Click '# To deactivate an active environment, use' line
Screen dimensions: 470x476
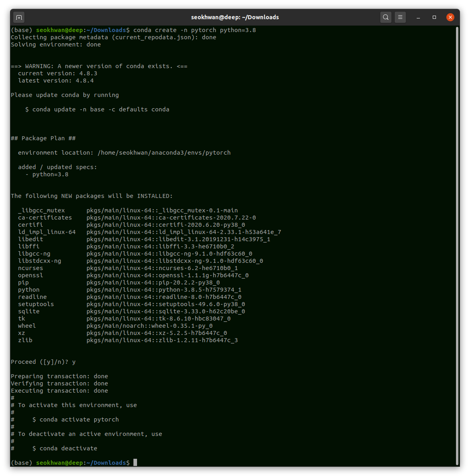tap(87, 434)
